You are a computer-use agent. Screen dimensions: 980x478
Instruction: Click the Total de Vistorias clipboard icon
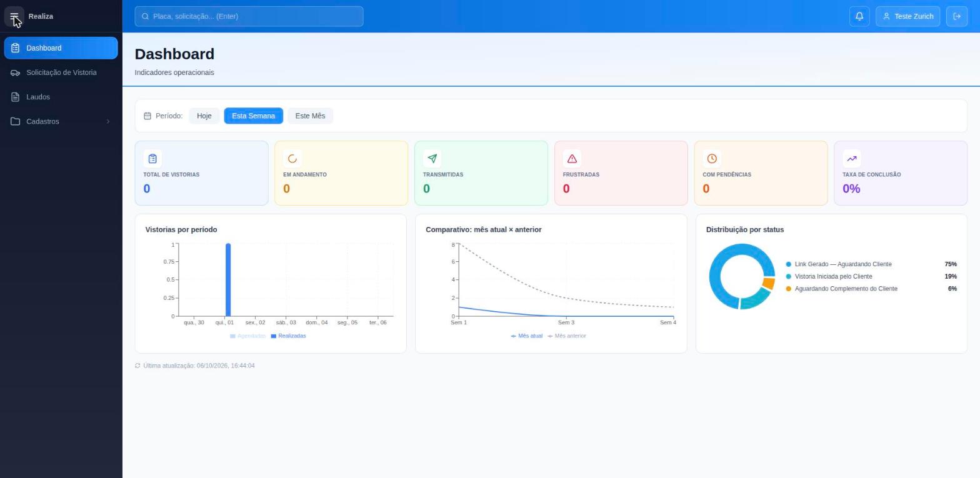(152, 159)
